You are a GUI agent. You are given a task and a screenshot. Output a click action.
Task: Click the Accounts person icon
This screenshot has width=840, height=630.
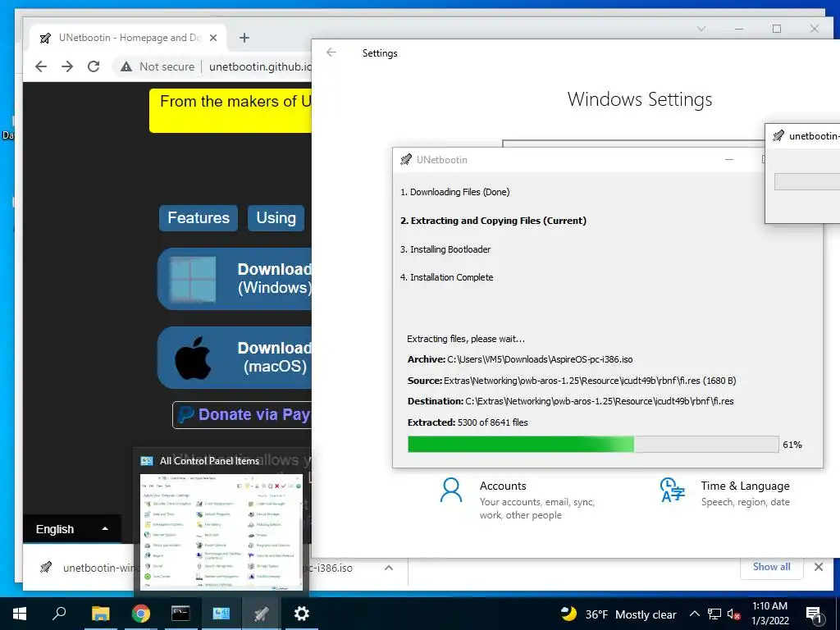click(451, 491)
